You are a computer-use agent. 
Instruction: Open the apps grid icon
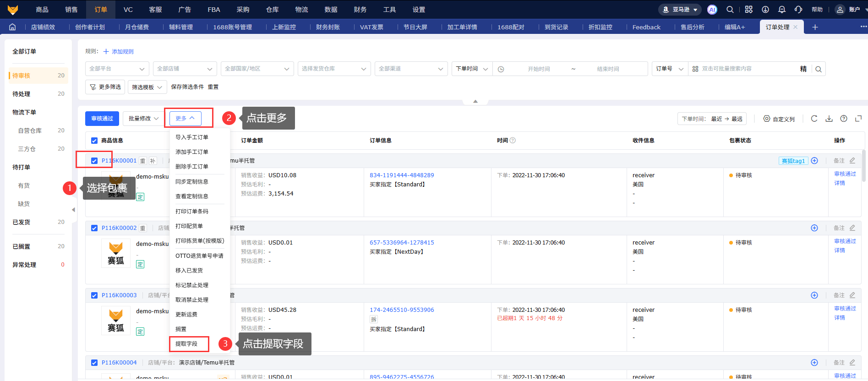coord(749,10)
